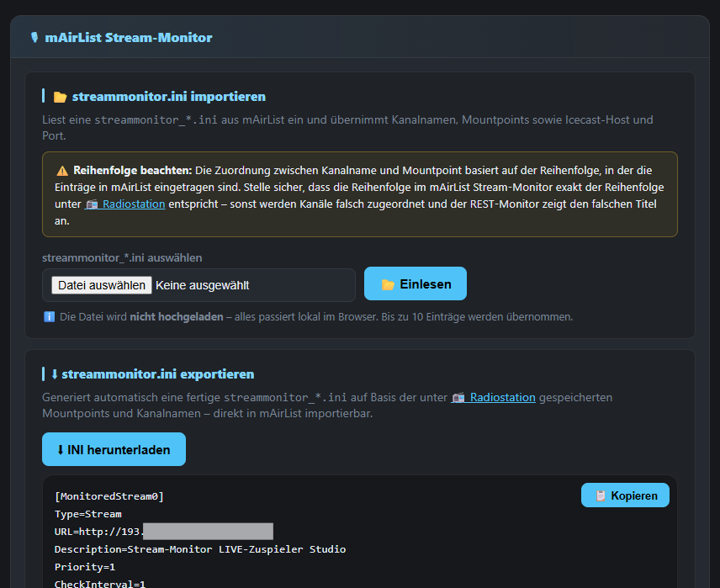Image resolution: width=720 pixels, height=588 pixels.
Task: Click the radio icon in the warning box link
Action: (92, 204)
